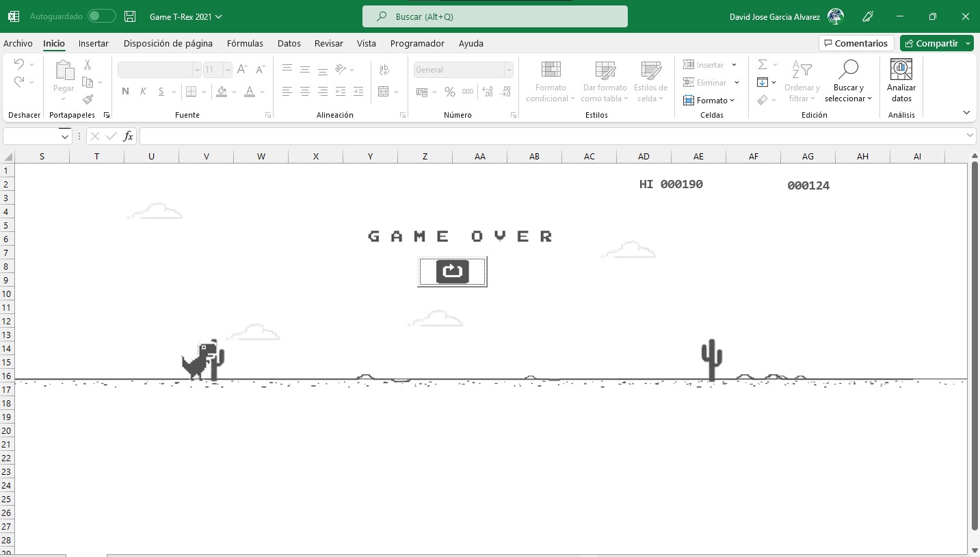
Task: Click the Merge and Center icon
Action: point(384,91)
